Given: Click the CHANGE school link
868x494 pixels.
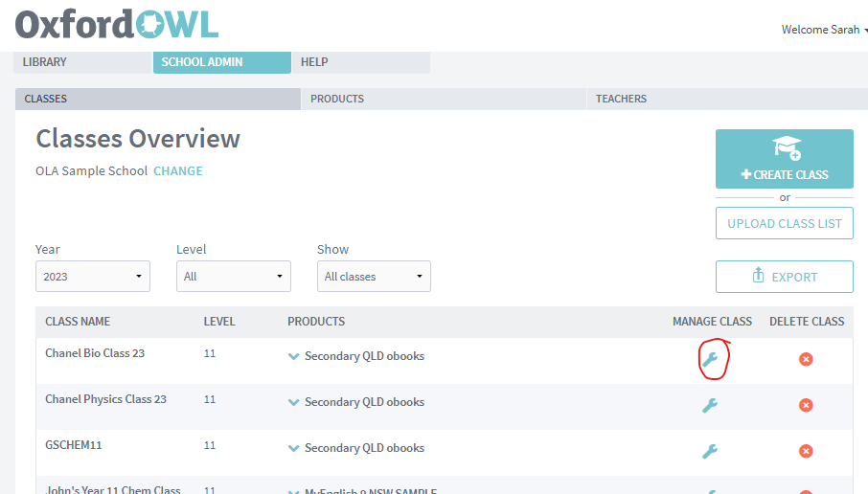Looking at the screenshot, I should (x=178, y=171).
